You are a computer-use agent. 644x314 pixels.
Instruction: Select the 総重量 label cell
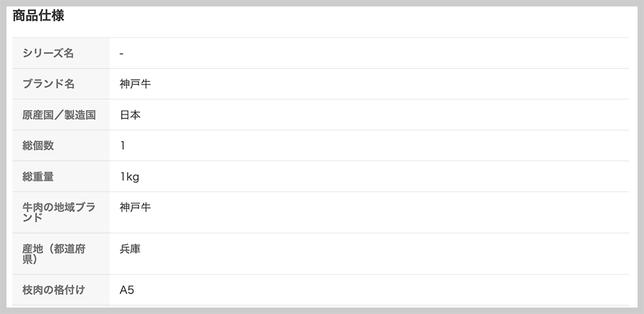tap(61, 176)
